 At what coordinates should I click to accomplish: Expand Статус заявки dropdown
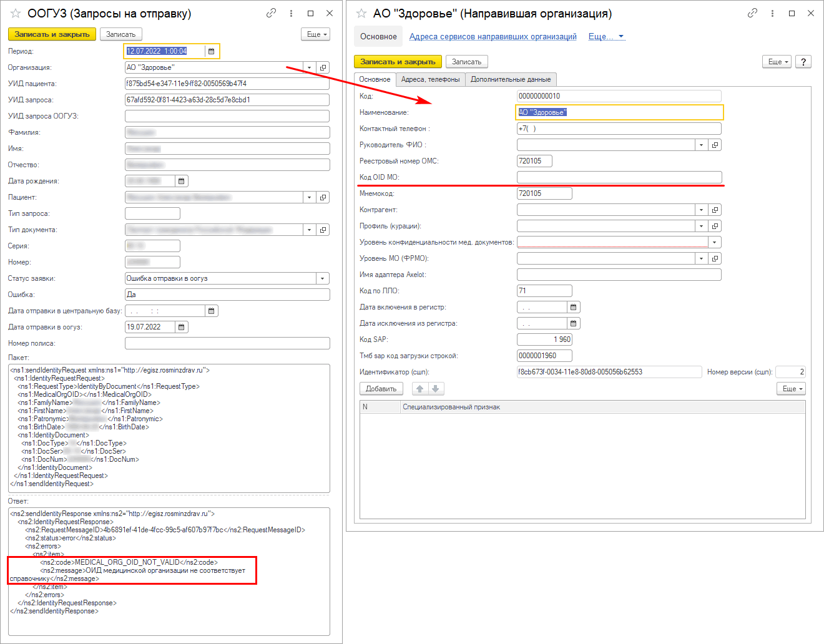323,278
